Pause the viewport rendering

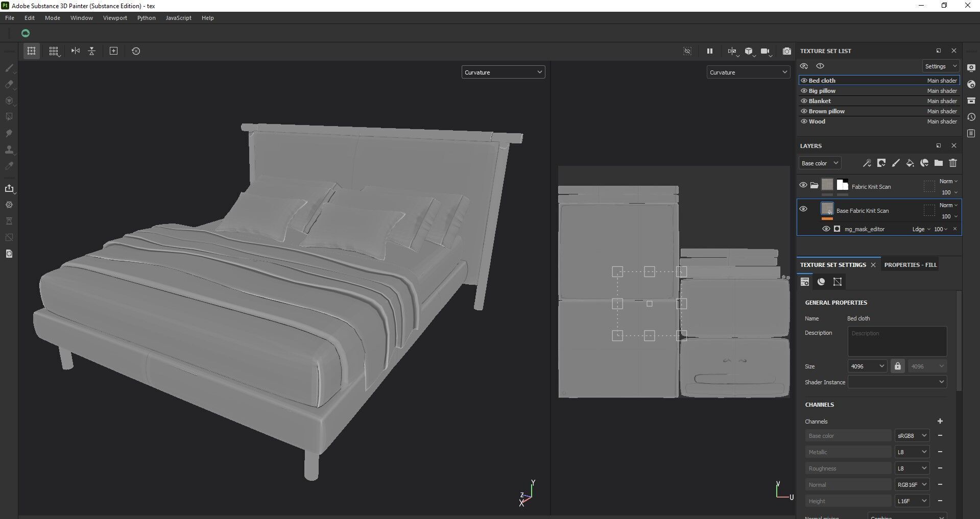(709, 51)
